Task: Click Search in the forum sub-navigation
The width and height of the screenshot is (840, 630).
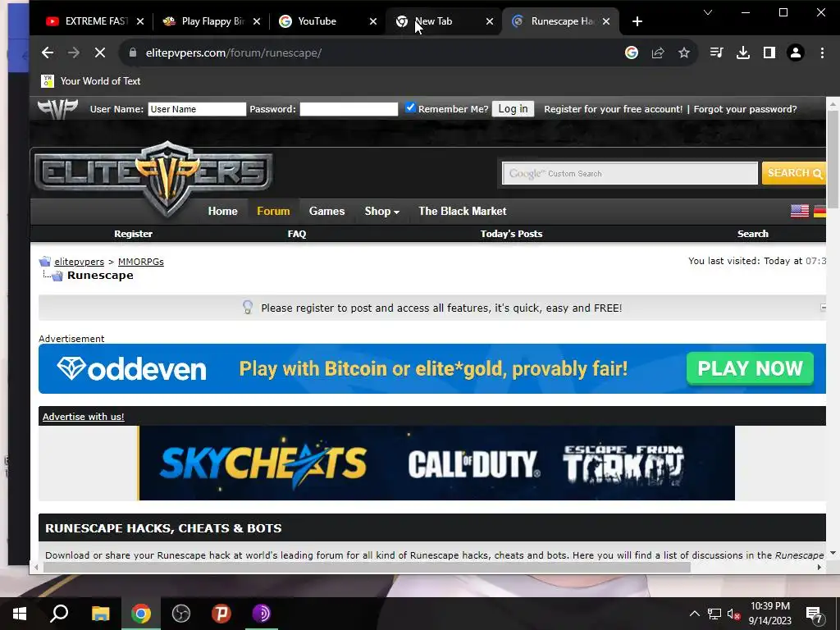Action: [753, 234]
